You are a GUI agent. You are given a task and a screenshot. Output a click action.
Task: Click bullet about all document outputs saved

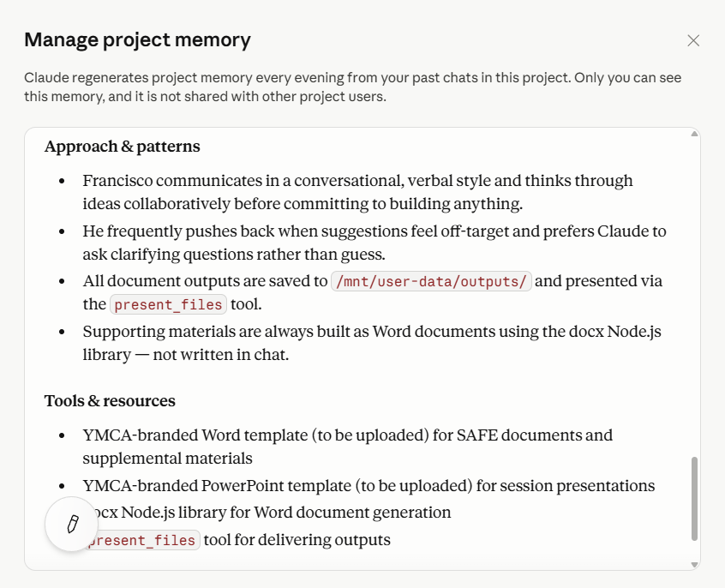pyautogui.click(x=372, y=293)
